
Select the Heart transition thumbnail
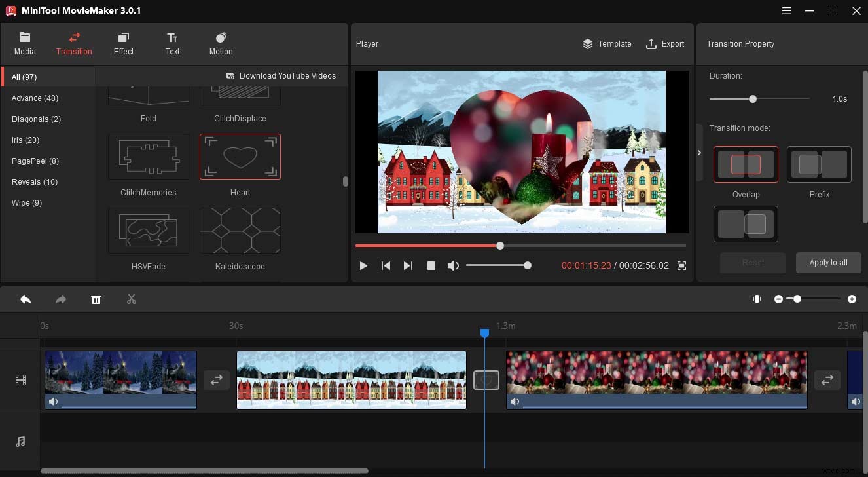pyautogui.click(x=240, y=156)
